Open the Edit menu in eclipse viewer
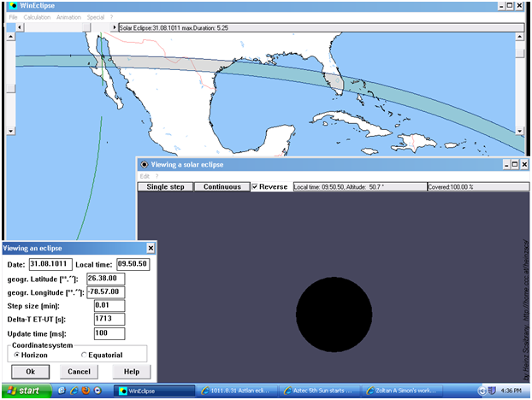This screenshot has height=400, width=532. [x=145, y=176]
